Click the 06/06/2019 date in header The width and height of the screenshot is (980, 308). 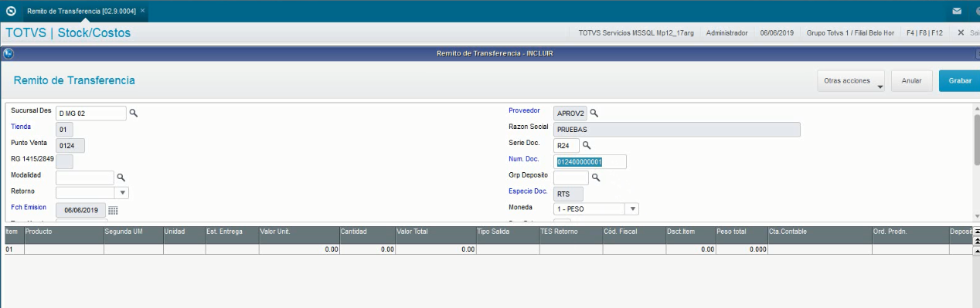pos(777,33)
